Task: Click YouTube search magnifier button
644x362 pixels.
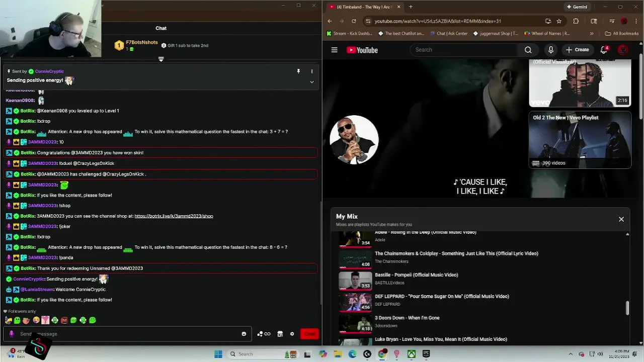Action: [x=528, y=50]
